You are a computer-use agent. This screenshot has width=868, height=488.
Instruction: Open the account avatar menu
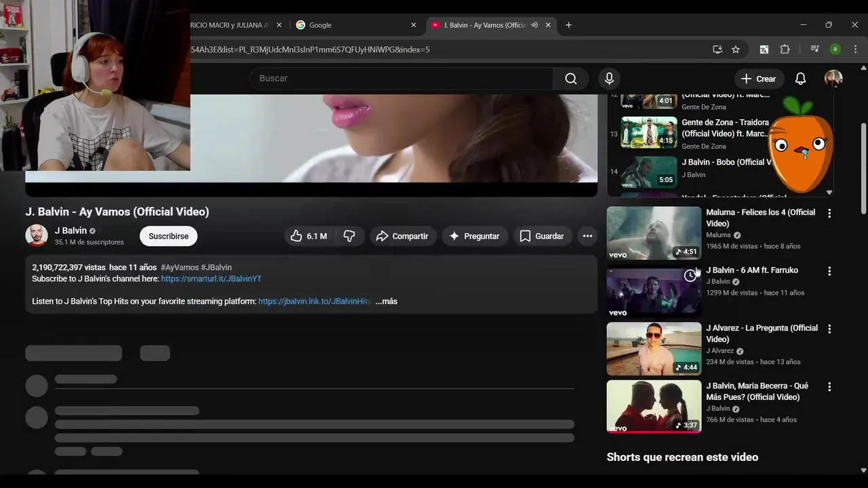pyautogui.click(x=833, y=79)
